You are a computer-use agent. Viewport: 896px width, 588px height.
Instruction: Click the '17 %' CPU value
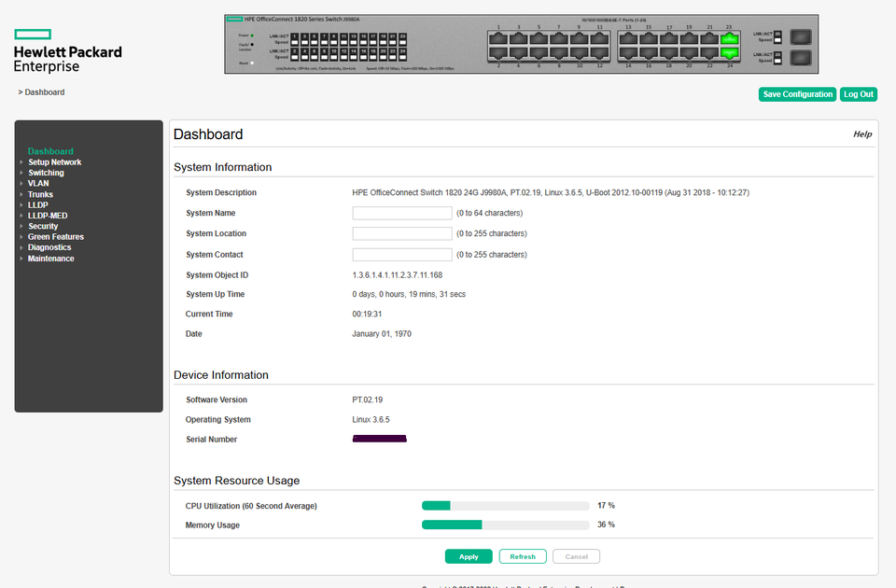(606, 505)
